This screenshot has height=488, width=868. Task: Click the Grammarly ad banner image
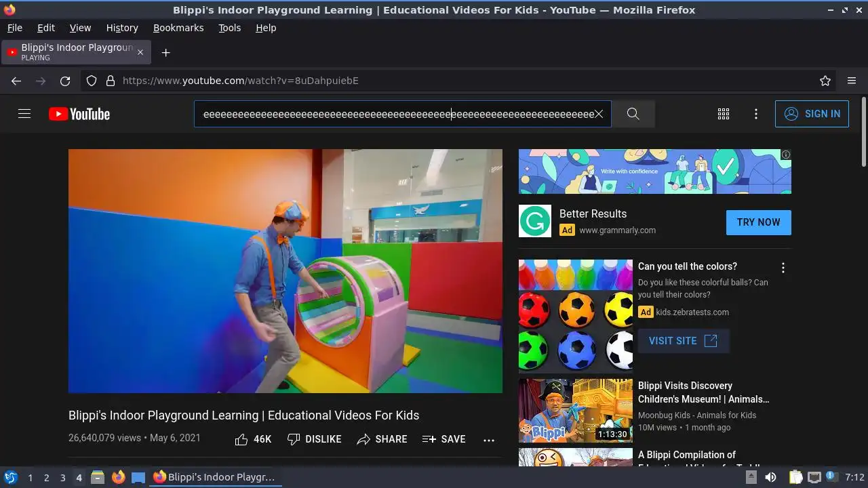click(654, 171)
